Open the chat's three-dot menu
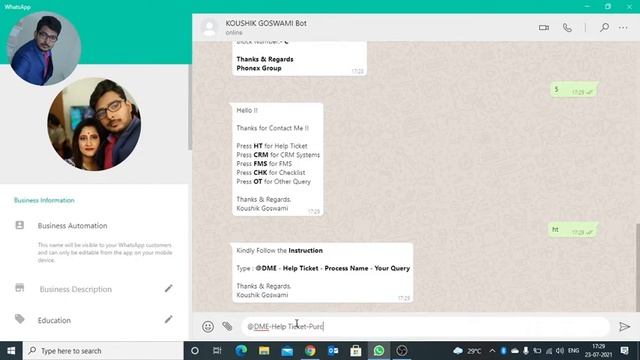This screenshot has height=360, width=640. pyautogui.click(x=623, y=27)
